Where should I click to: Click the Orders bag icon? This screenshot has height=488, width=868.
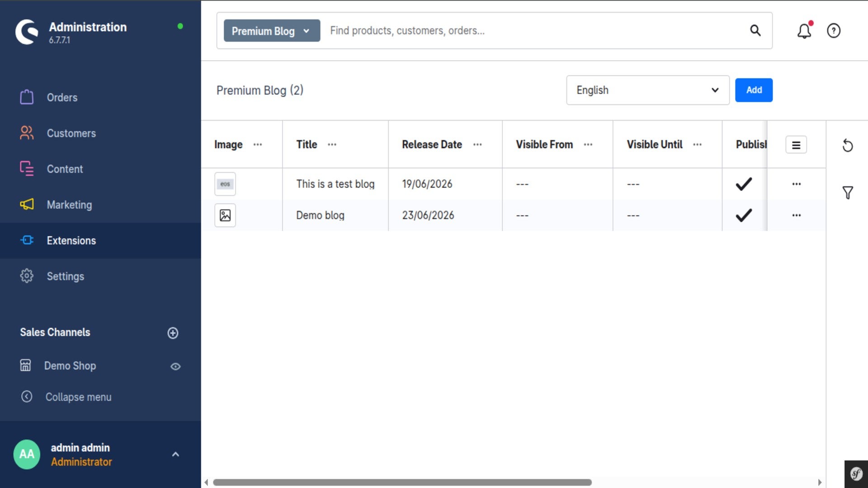27,97
